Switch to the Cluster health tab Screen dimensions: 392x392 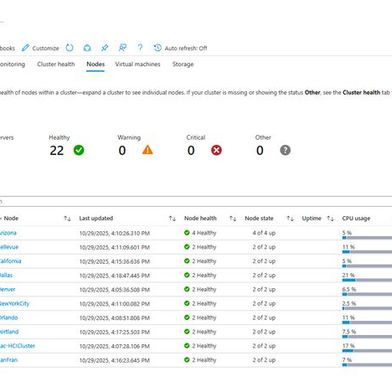[56, 64]
